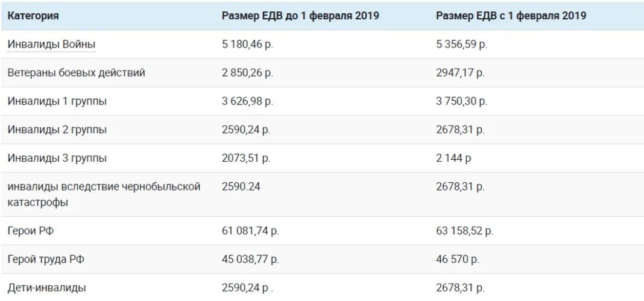This screenshot has width=644, height=301.
Task: Click the "Размер ЕДВ с 1 февраля 2019" header
Action: tap(511, 16)
